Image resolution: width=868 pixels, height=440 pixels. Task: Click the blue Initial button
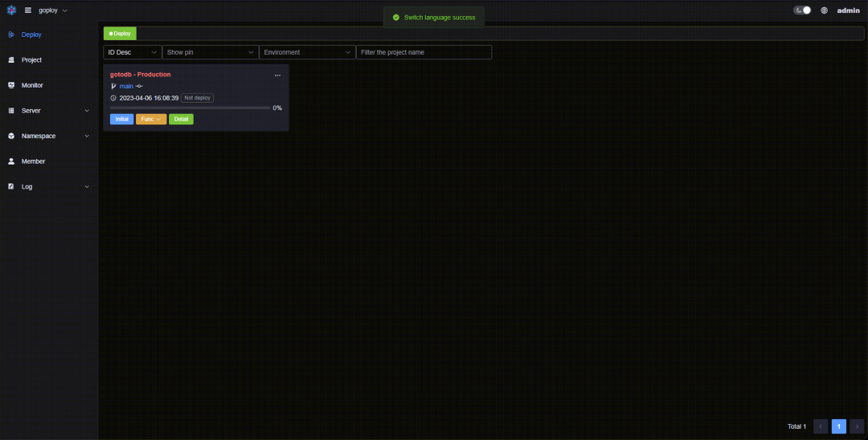(x=122, y=119)
